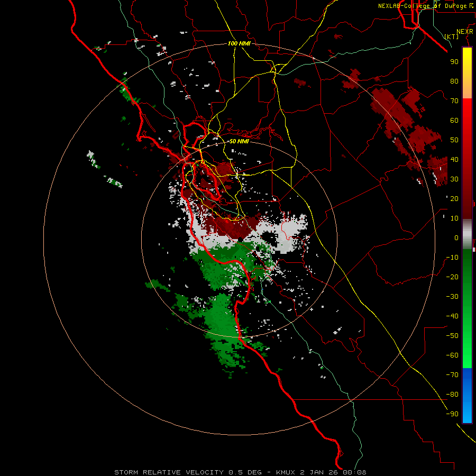Select the -40 value on velocity scale
The width and height of the screenshot is (476, 476).
pyautogui.click(x=452, y=316)
